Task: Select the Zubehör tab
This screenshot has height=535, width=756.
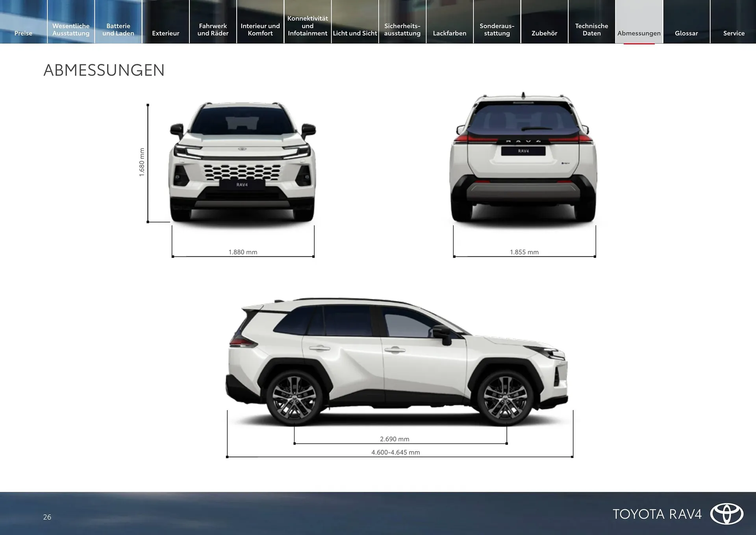Action: (x=544, y=33)
